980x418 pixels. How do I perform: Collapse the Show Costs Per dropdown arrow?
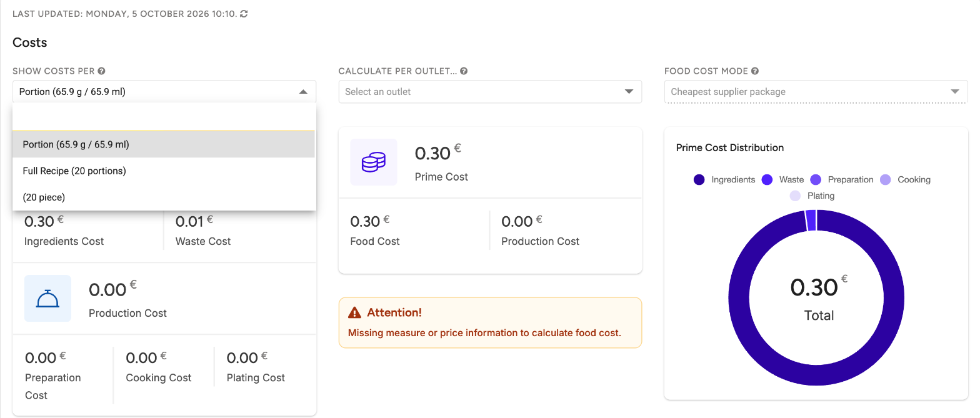tap(303, 92)
